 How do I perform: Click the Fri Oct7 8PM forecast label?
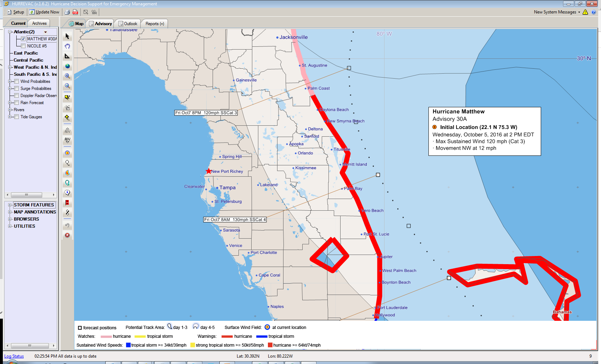(x=206, y=113)
